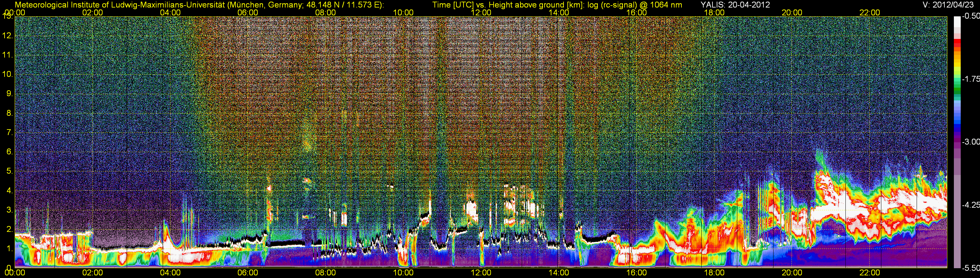Click the '8.' height axis label

(x=10, y=113)
